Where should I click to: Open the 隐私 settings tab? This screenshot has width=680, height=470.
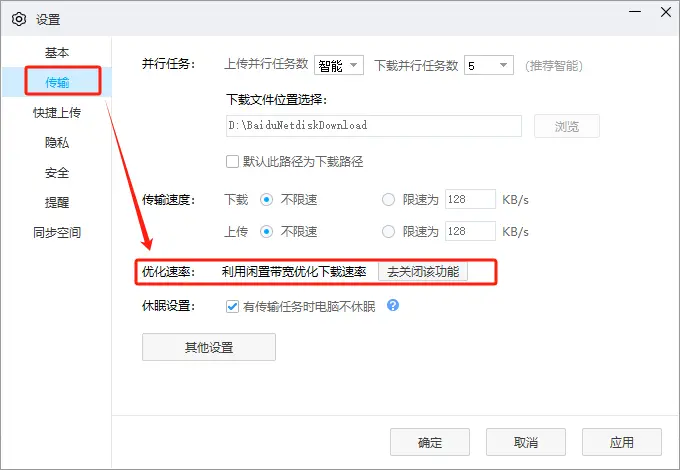57,142
